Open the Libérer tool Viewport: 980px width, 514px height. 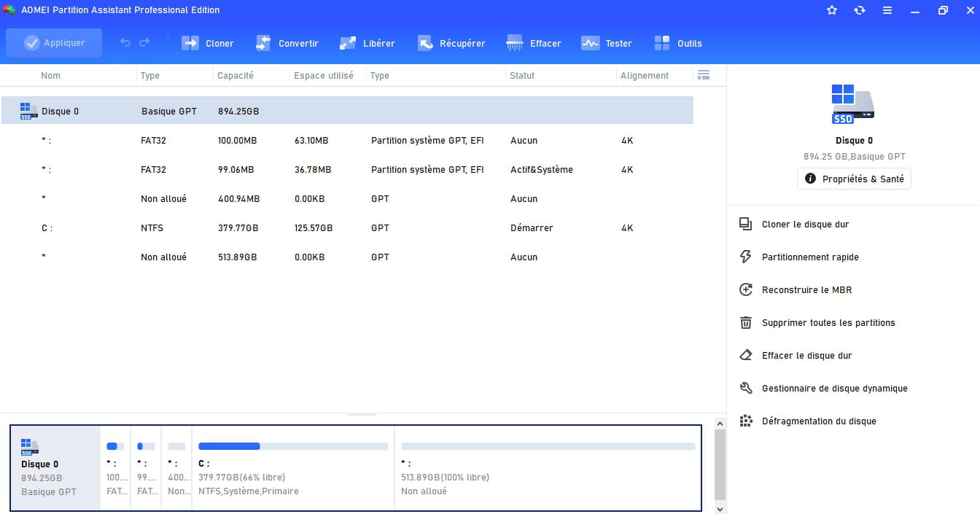pos(367,43)
